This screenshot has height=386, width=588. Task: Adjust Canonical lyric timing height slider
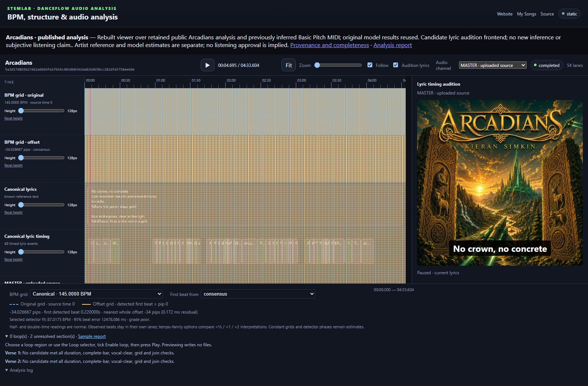click(41, 252)
